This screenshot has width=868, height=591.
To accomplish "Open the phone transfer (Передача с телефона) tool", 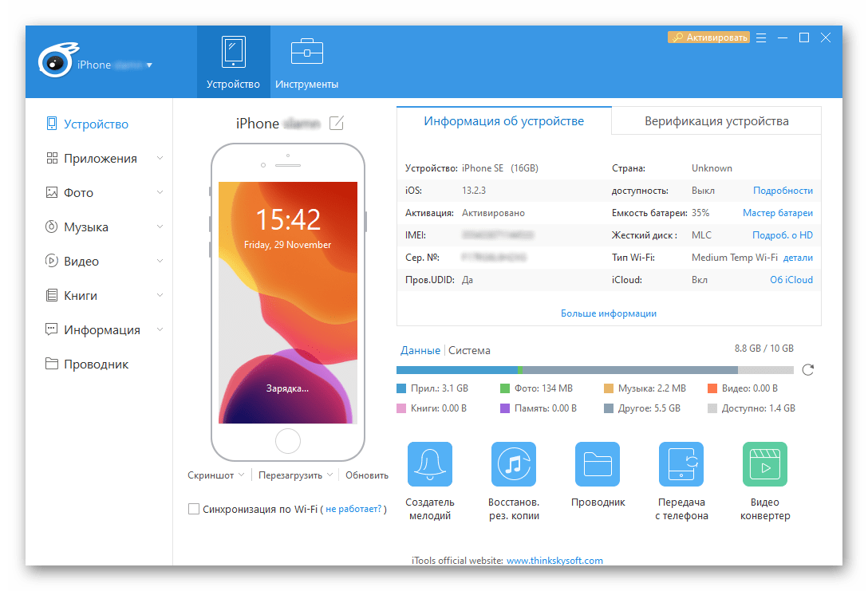I will [x=681, y=465].
